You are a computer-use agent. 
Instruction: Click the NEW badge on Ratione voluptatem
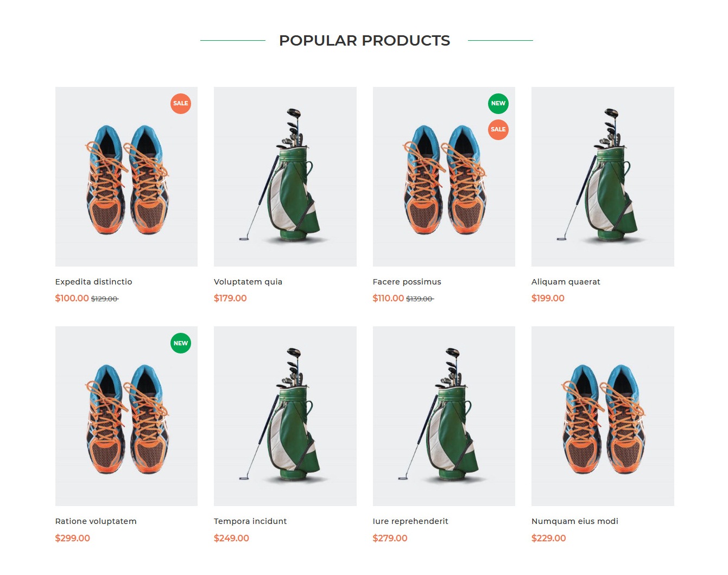pos(180,343)
